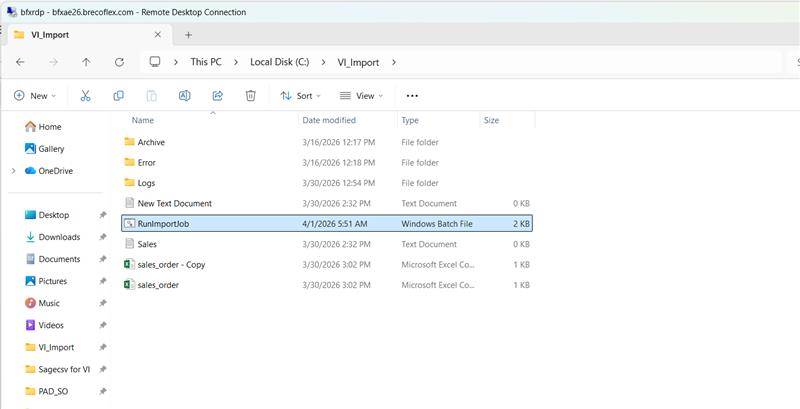
Task: Click Local Disk (C:) in breadcrumb
Action: (x=280, y=62)
